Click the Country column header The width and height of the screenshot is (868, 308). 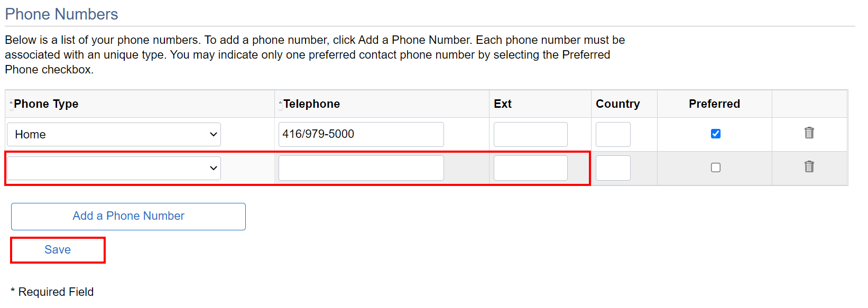(617, 104)
